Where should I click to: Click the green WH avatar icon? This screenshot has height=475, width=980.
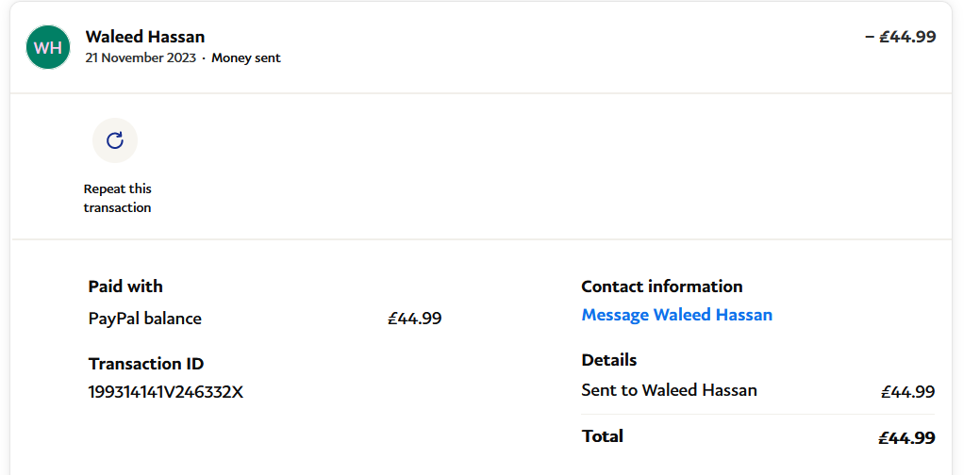48,47
